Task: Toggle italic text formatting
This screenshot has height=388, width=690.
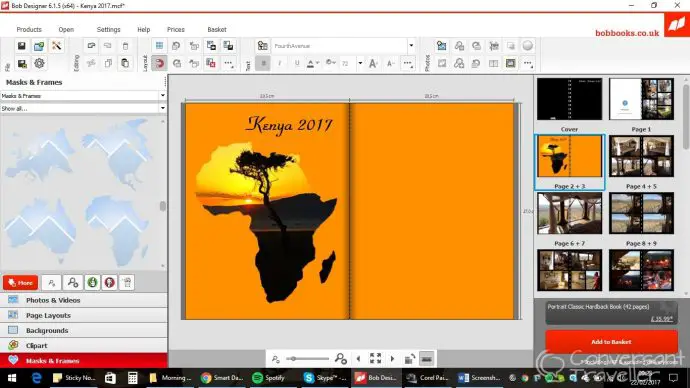Action: coord(280,63)
